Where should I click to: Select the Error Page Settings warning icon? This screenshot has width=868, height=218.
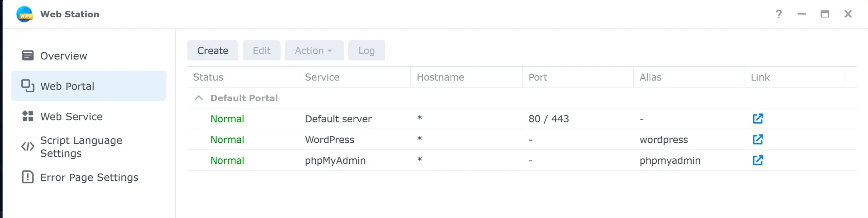click(28, 177)
